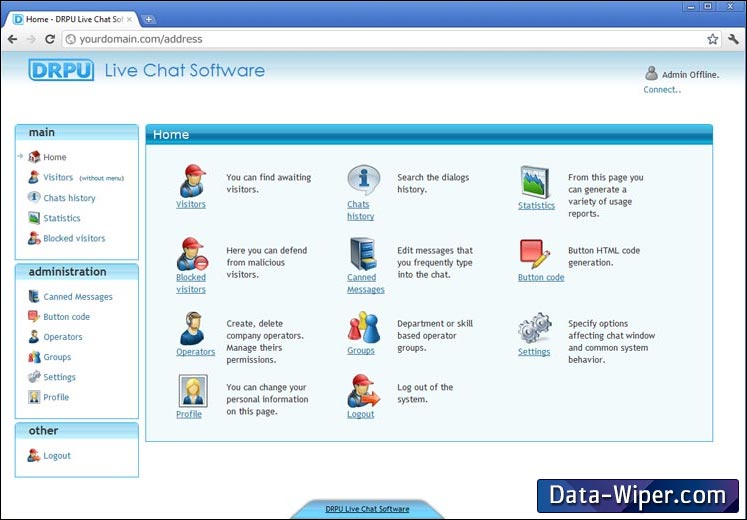The height and width of the screenshot is (520, 747).
Task: Select Button code in administration menu
Action: coord(67,317)
